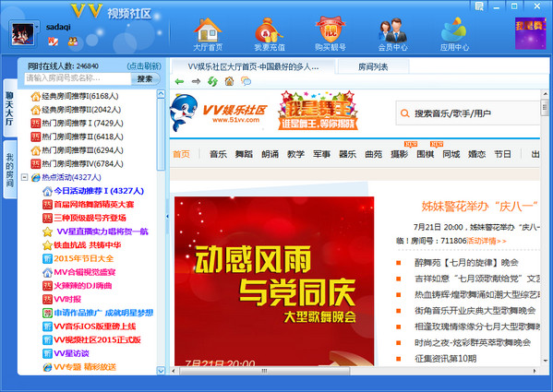553x392 pixels.
Task: Open 热门房间推荐III(6294人)
Action: (77, 150)
